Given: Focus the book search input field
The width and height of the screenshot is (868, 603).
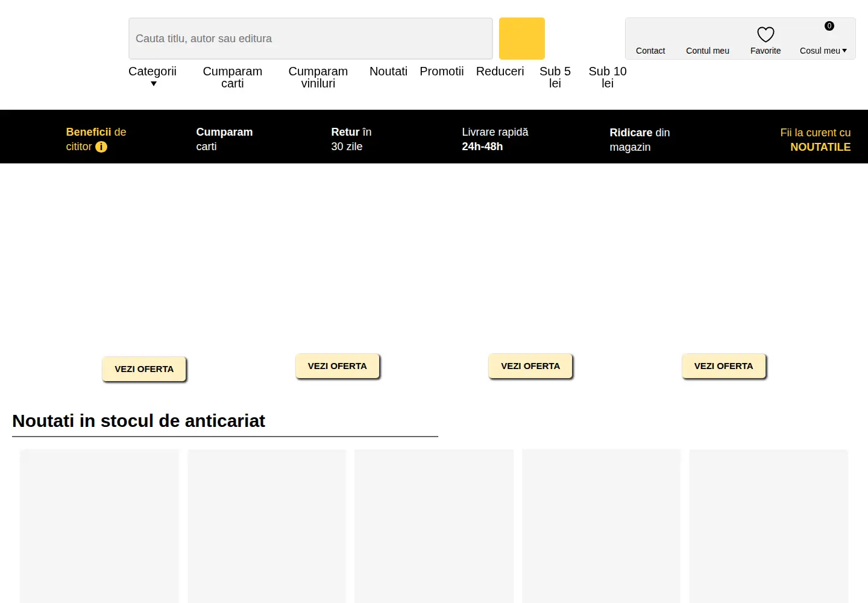Looking at the screenshot, I should 310,39.
